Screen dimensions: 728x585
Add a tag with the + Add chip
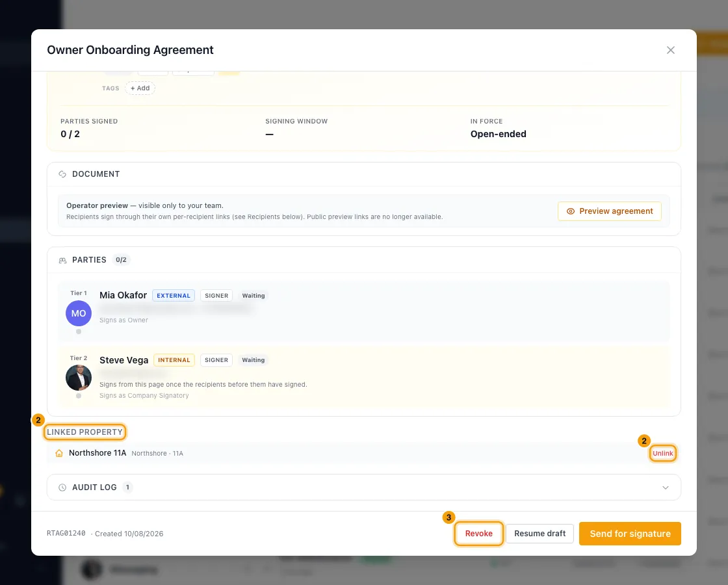click(x=140, y=88)
